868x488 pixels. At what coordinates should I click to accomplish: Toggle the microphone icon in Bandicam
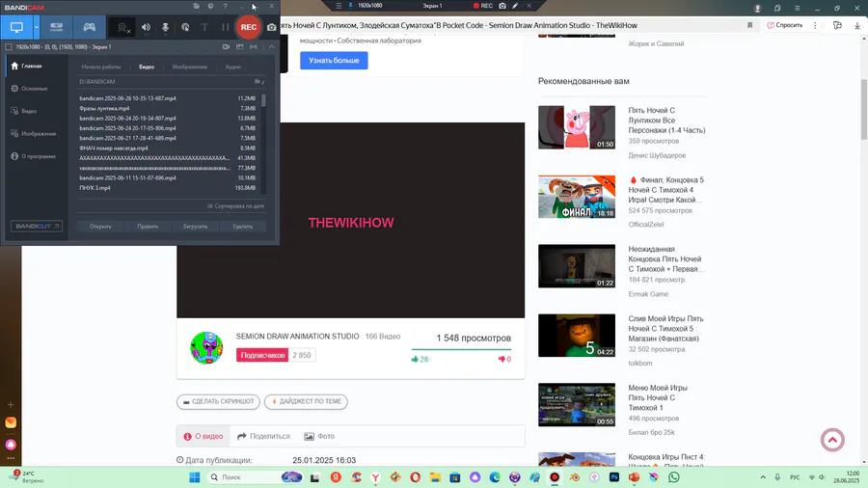point(165,27)
